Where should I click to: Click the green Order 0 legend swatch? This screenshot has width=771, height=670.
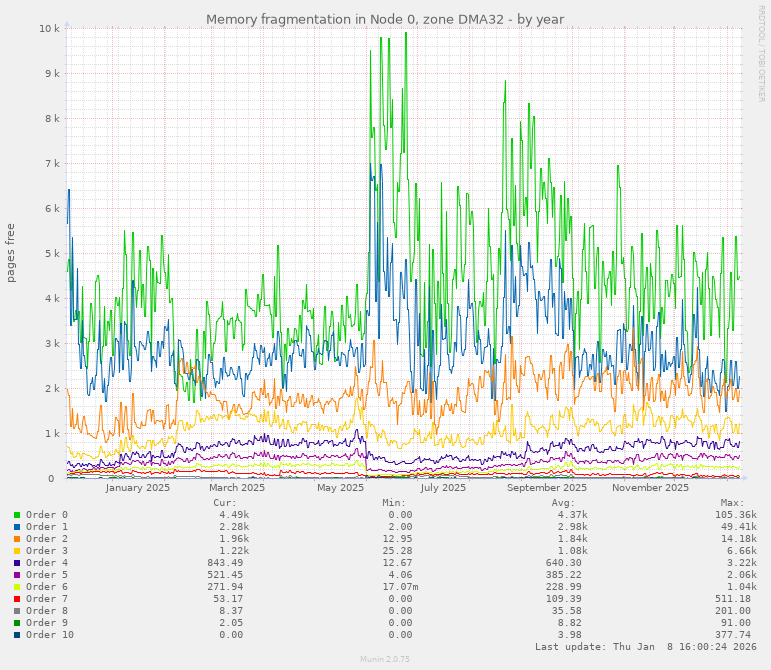click(17, 515)
